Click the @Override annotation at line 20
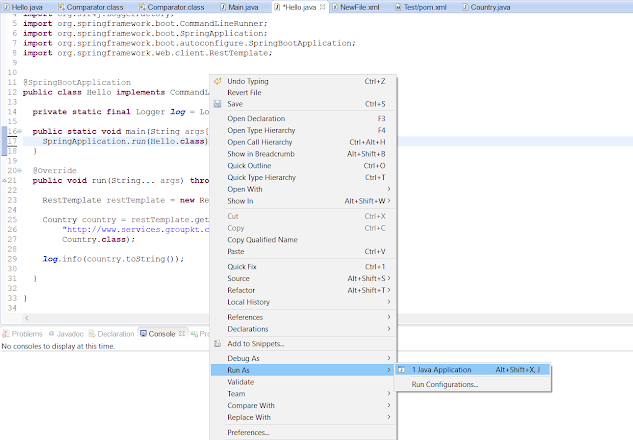Viewport: 633px width, 440px height. (x=54, y=170)
